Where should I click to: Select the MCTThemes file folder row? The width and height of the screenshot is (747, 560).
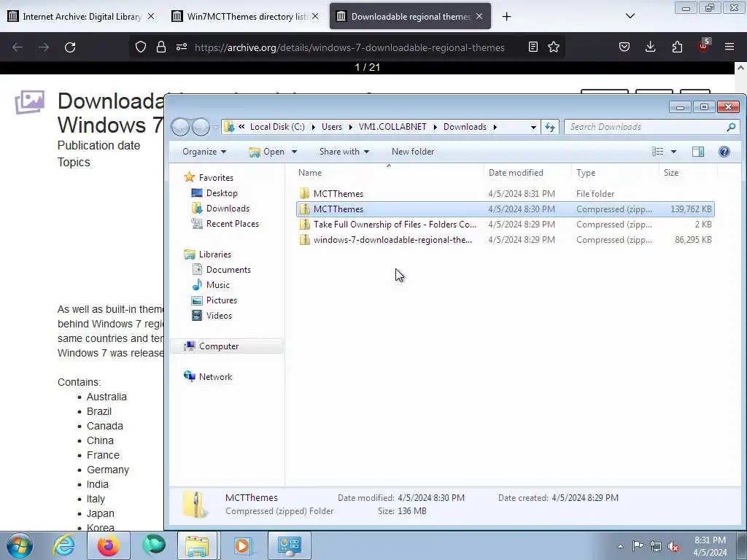[505, 194]
